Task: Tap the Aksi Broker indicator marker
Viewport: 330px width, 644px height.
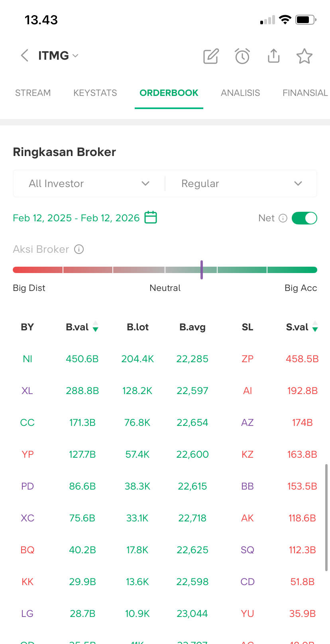Action: (x=202, y=270)
